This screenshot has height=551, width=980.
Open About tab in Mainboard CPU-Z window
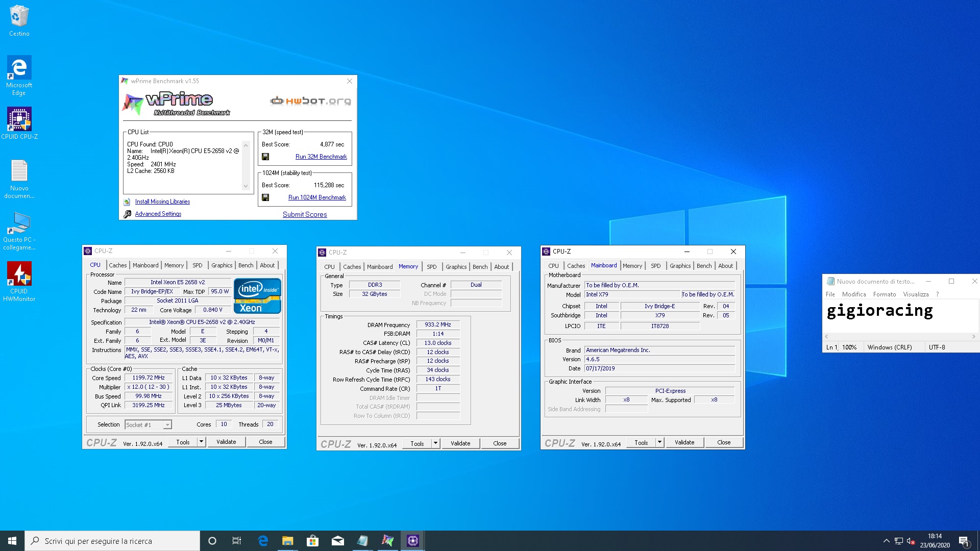point(725,266)
